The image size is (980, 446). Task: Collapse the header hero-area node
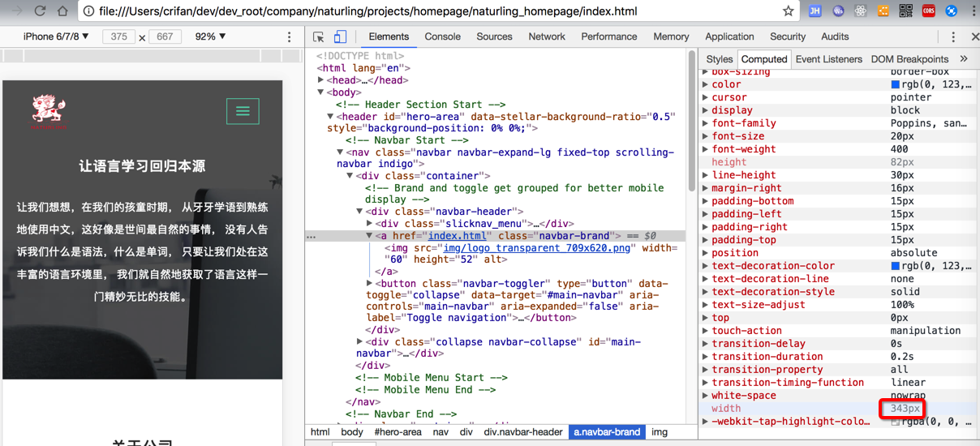(331, 117)
